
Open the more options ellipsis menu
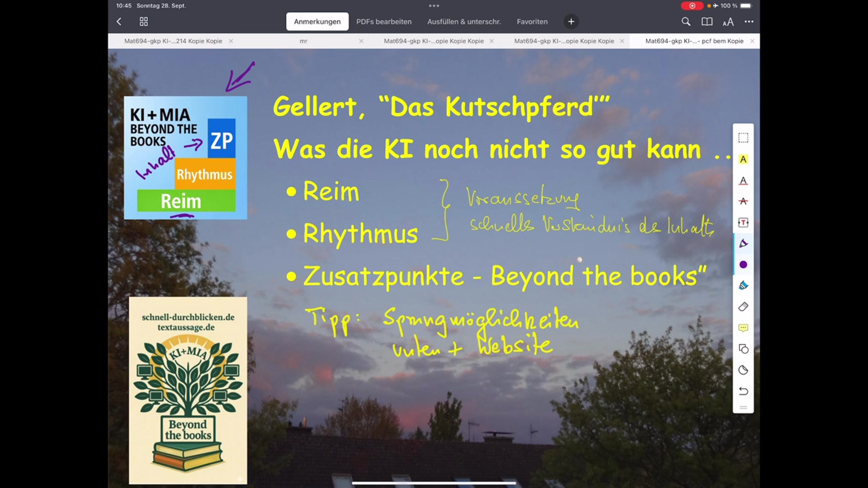pyautogui.click(x=749, y=22)
